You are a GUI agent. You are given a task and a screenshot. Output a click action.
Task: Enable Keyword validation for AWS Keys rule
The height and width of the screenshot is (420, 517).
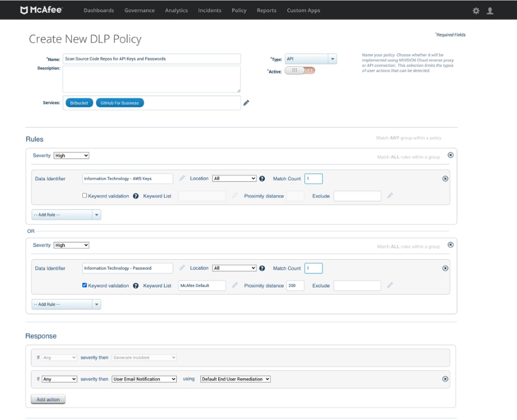[x=85, y=196]
